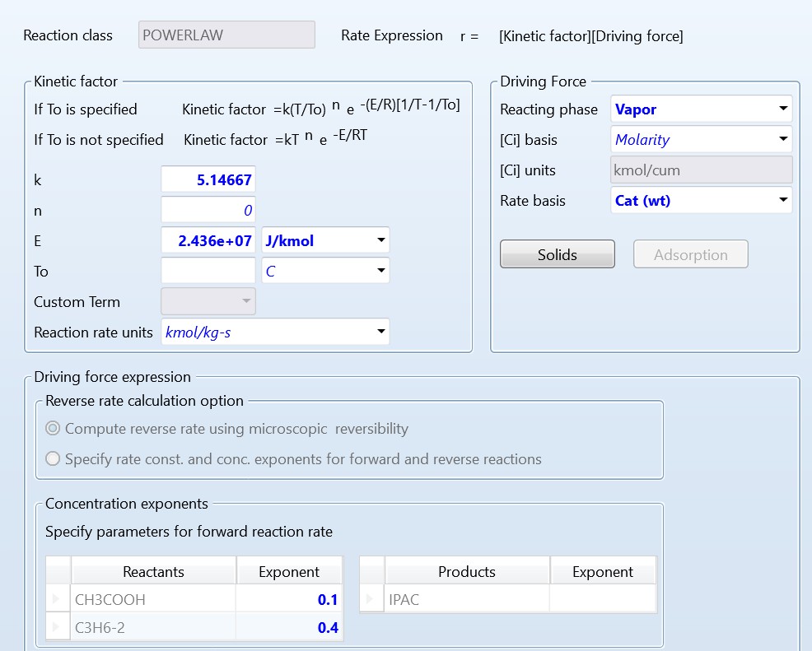
Task: Click the activation energy E field
Action: tap(208, 241)
